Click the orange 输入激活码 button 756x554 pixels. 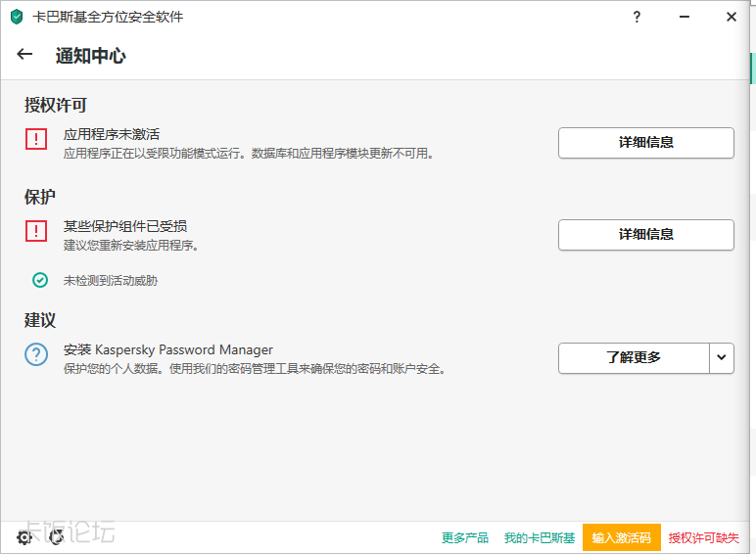(622, 537)
